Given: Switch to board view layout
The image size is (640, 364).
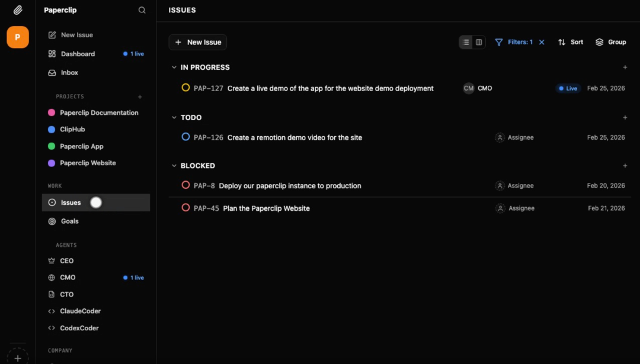Looking at the screenshot, I should tap(479, 42).
